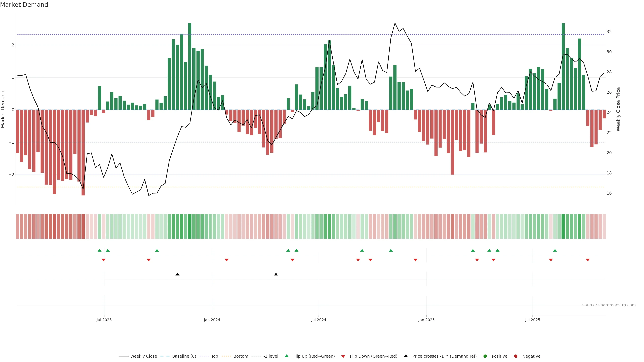Screen dimensions: 644x362
Task: Click the Jul 2024 axis label
Action: click(x=318, y=320)
